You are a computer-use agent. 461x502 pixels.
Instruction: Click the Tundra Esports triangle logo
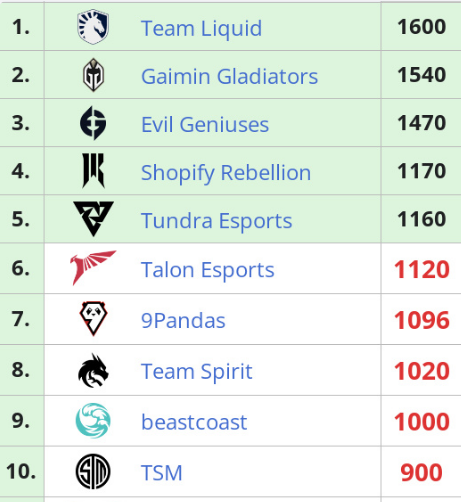click(93, 219)
